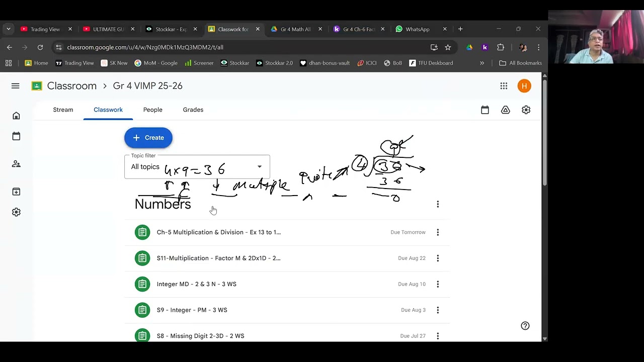Click the Ch-5 Multiplication assignment icon
The width and height of the screenshot is (644, 362).
pyautogui.click(x=142, y=232)
